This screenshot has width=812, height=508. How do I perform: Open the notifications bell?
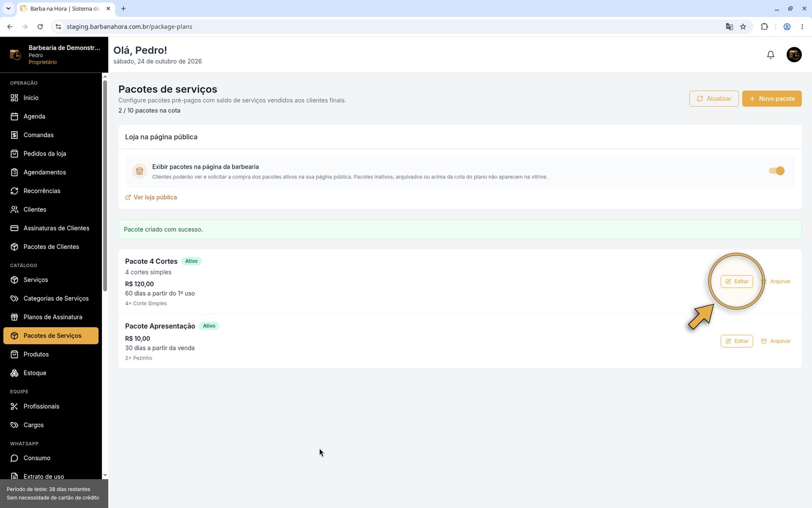pyautogui.click(x=770, y=54)
